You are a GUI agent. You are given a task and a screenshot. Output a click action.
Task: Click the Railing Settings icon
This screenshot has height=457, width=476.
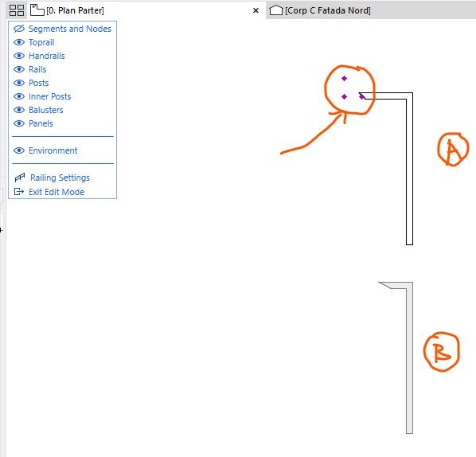coord(20,178)
